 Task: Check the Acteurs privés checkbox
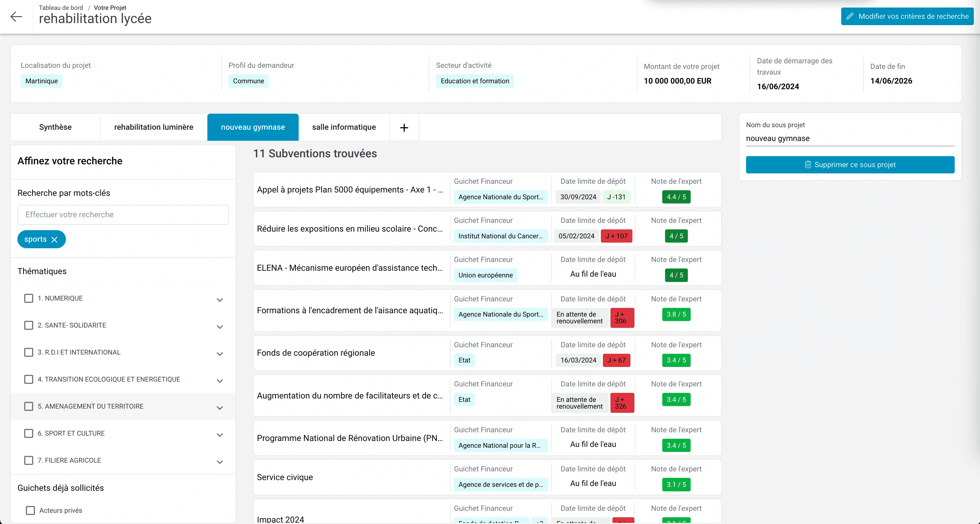click(30, 510)
